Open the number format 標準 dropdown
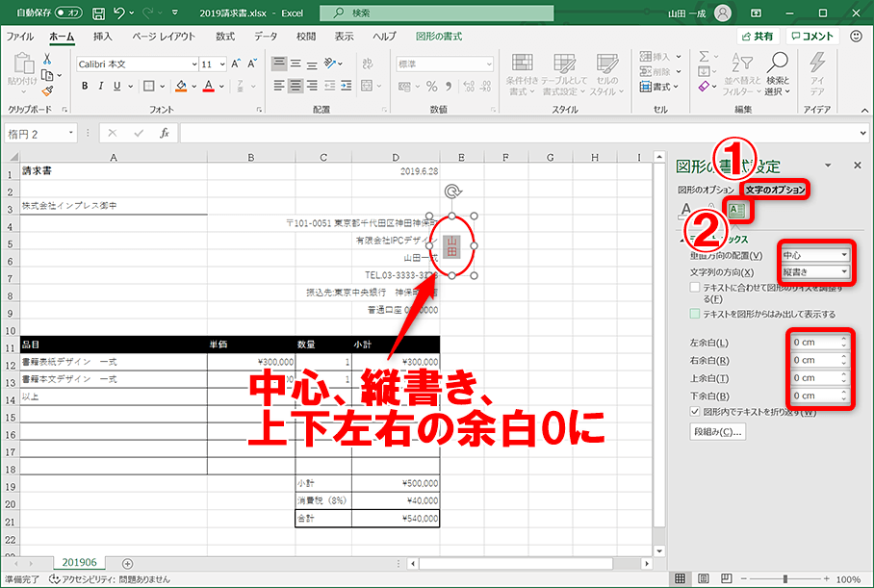The height and width of the screenshot is (588, 874). [x=489, y=64]
